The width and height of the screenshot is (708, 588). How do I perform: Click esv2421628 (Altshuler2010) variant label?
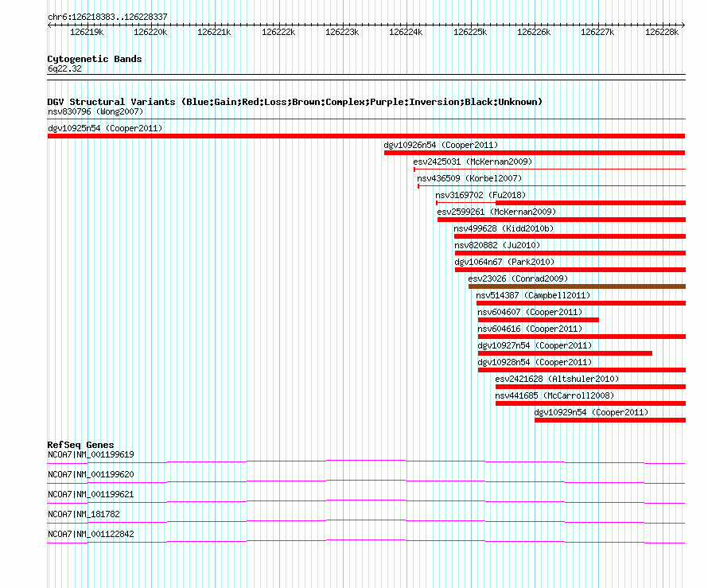click(557, 379)
